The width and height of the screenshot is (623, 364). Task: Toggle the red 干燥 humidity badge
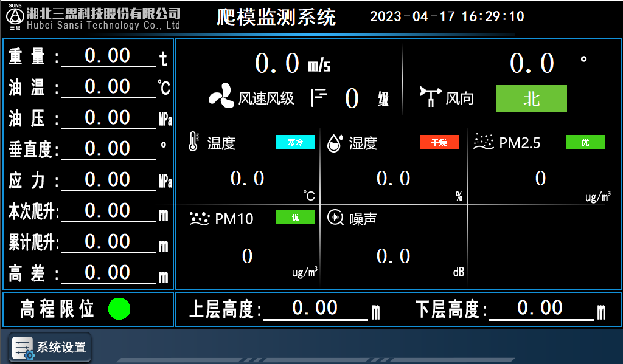point(439,142)
